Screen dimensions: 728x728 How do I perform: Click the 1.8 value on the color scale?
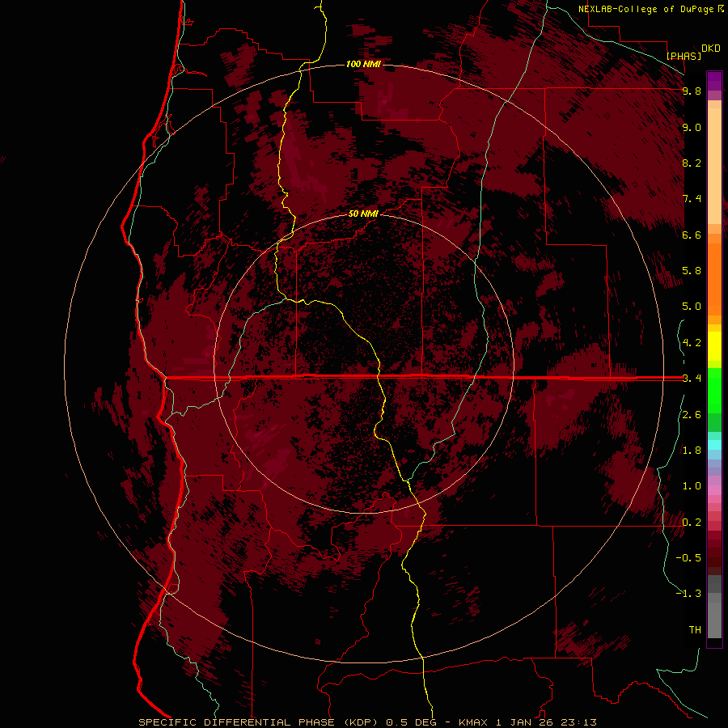click(692, 451)
